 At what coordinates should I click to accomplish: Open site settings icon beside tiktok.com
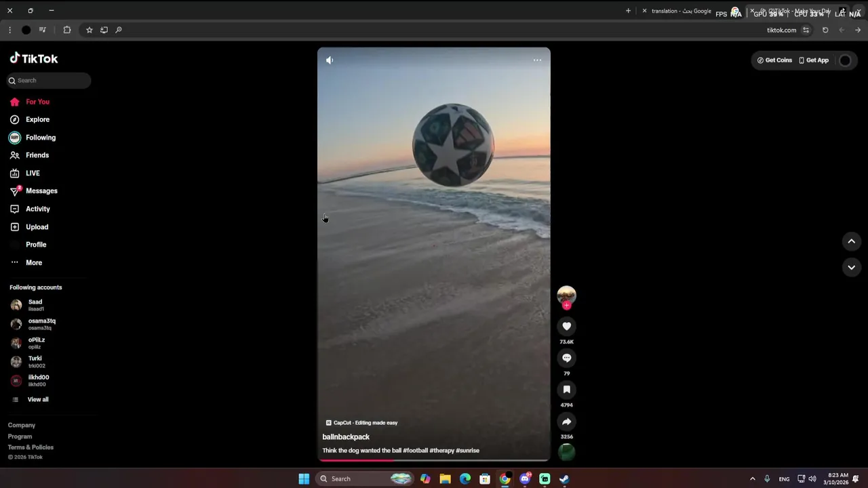806,30
